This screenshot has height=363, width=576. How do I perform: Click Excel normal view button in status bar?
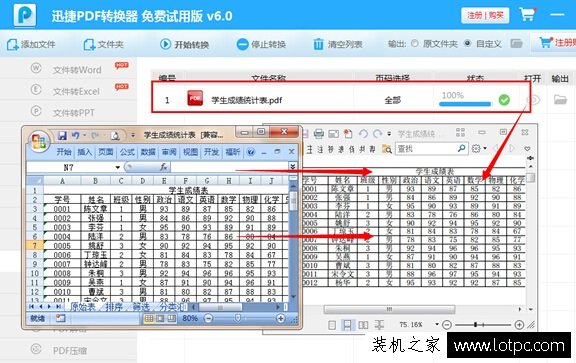(149, 319)
